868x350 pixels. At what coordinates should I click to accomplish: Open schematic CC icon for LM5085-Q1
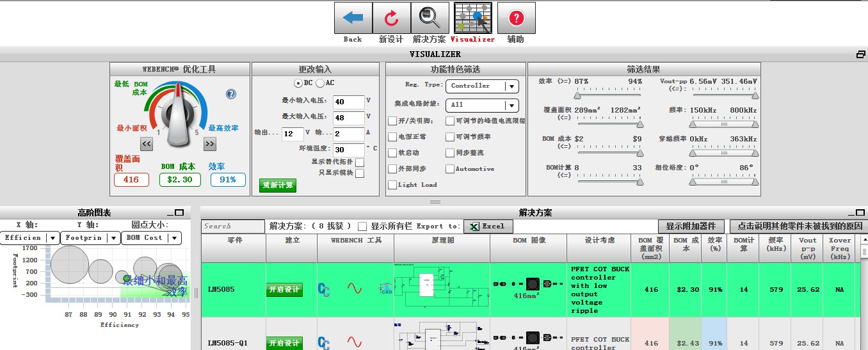click(x=324, y=344)
